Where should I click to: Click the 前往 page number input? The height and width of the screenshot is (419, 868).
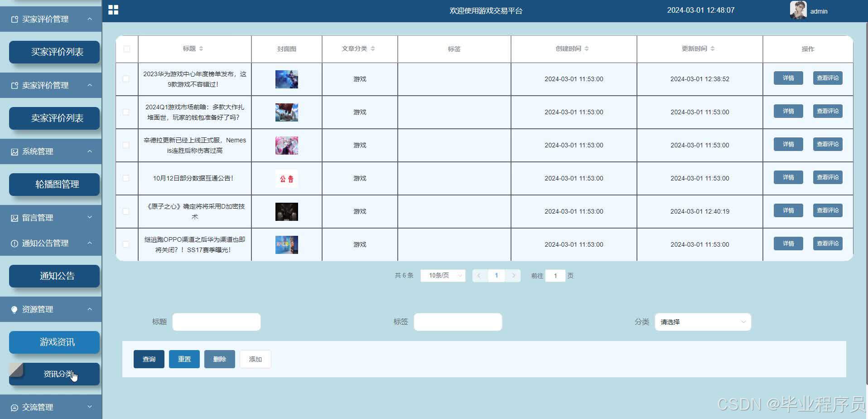[x=555, y=276]
